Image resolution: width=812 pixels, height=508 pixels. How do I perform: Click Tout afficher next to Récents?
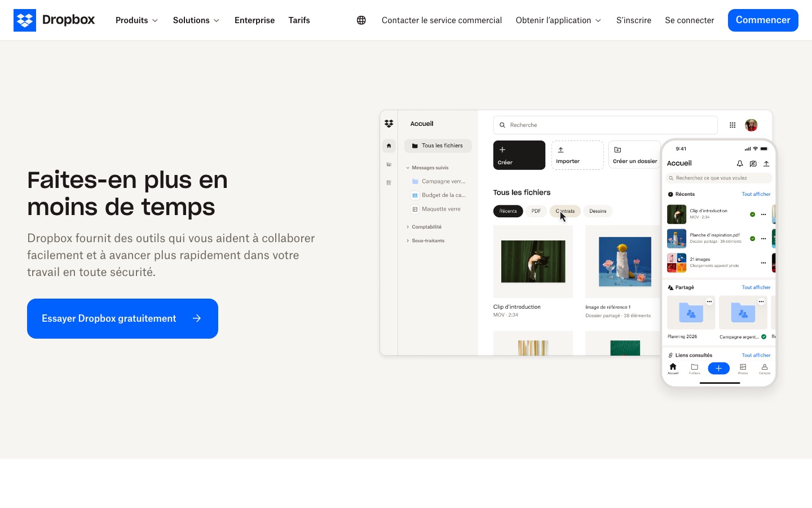point(756,194)
